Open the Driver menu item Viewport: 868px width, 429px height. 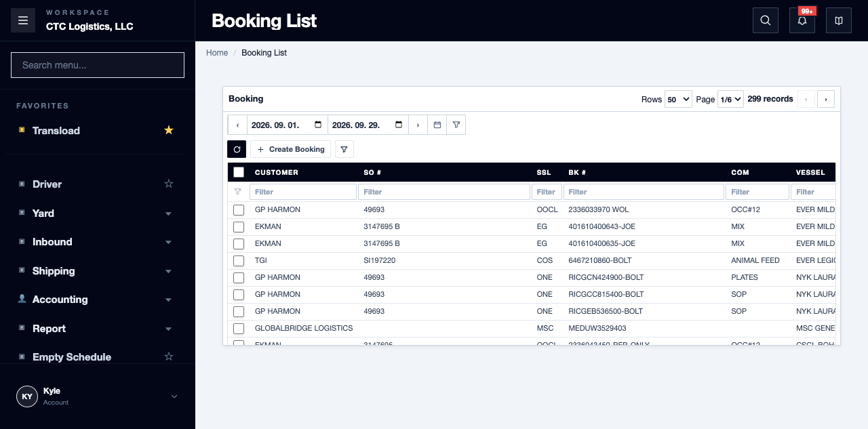coord(47,184)
